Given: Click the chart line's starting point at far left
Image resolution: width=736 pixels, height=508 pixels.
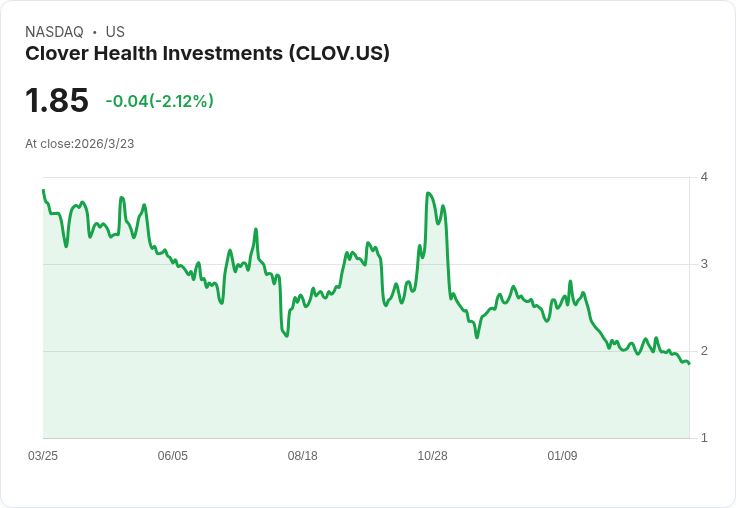Looking at the screenshot, I should point(43,190).
